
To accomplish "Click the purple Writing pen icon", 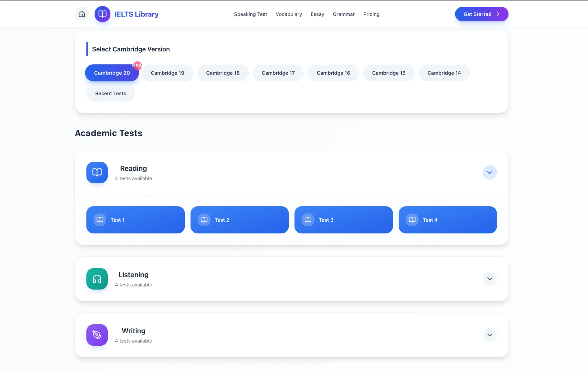I will 97,335.
